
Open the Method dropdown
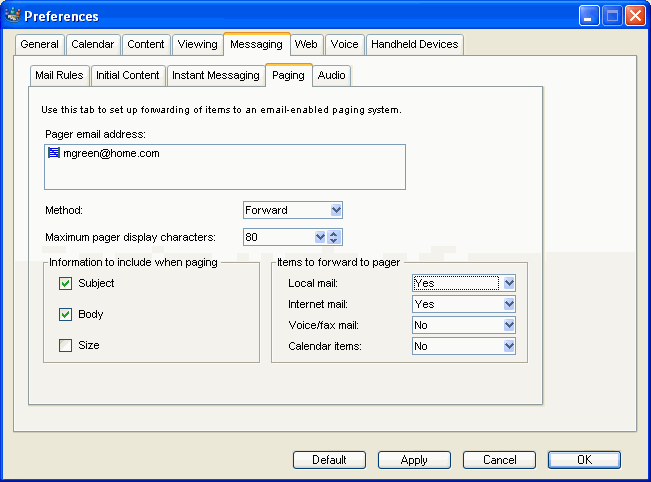point(336,210)
